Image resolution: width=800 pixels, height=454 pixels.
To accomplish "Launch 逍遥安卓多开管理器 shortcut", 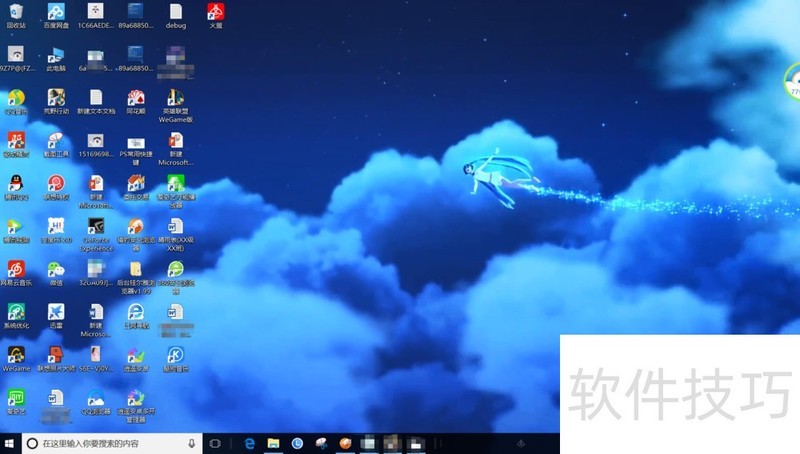I will (136, 406).
